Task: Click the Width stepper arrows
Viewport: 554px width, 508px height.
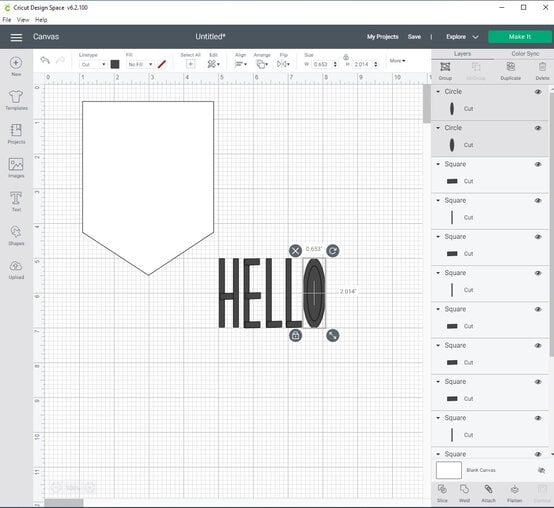Action: tap(335, 64)
